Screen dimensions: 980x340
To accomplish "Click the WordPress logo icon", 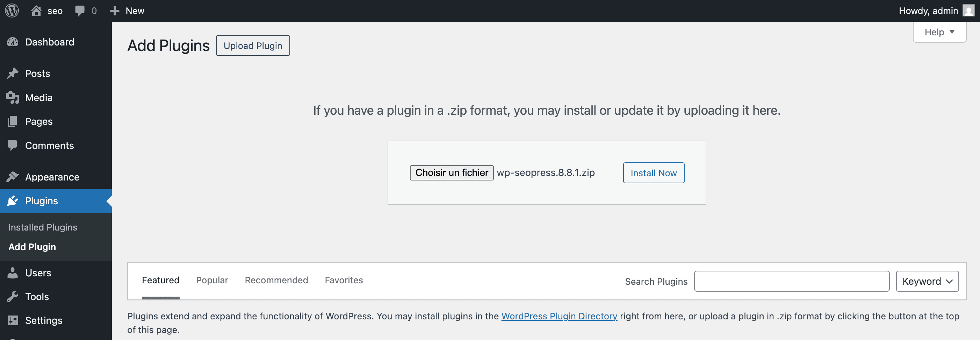I will point(12,10).
